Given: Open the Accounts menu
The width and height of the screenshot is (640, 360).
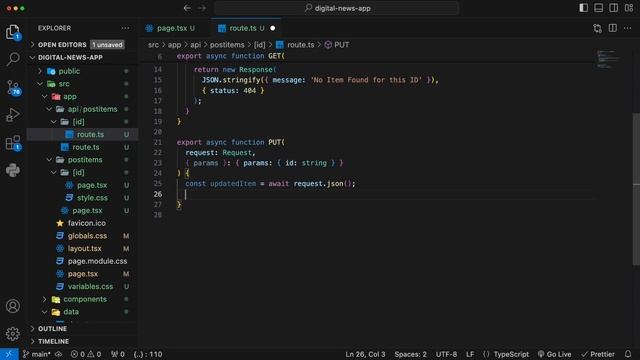Looking at the screenshot, I should tap(13, 306).
